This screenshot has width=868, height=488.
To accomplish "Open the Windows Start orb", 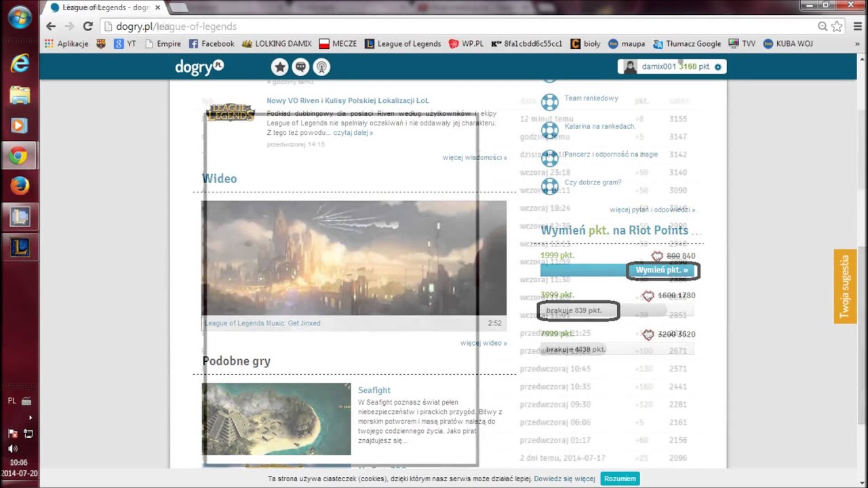I will (x=19, y=18).
